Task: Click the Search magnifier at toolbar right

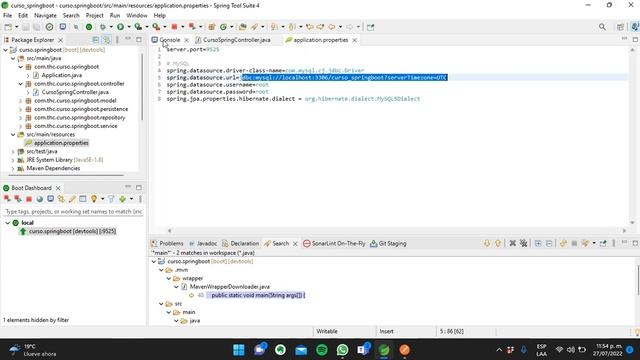Action: point(602,27)
